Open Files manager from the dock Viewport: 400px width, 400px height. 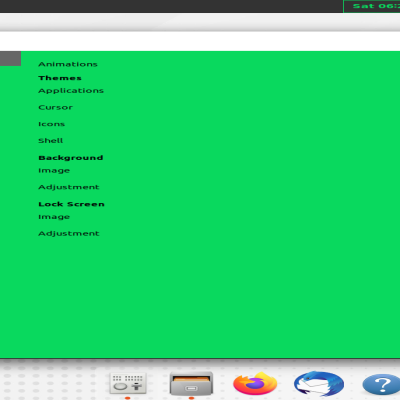tap(191, 383)
